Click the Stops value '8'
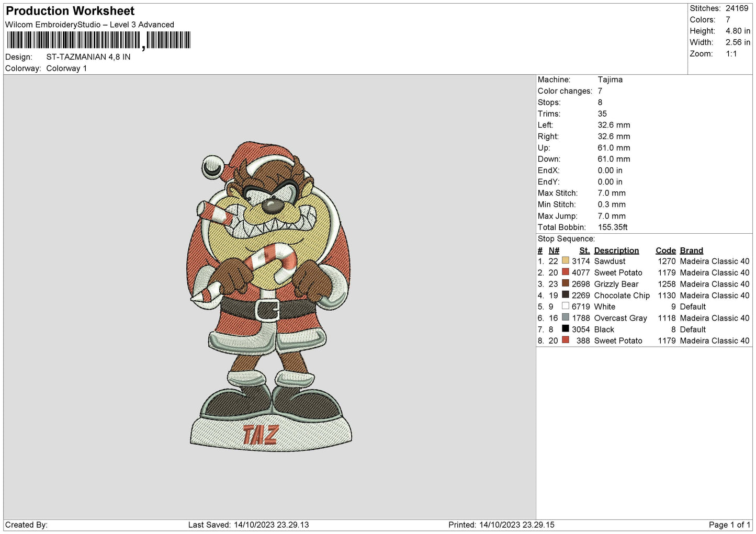 tap(600, 103)
